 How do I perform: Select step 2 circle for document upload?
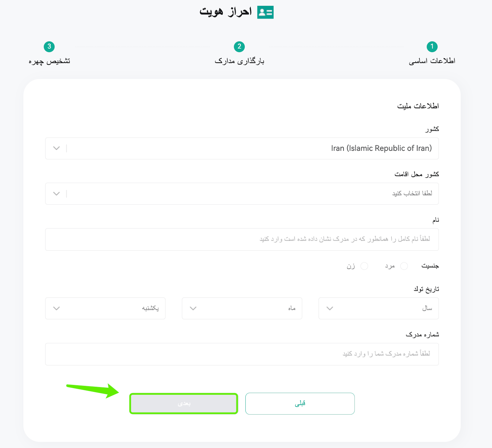click(239, 47)
